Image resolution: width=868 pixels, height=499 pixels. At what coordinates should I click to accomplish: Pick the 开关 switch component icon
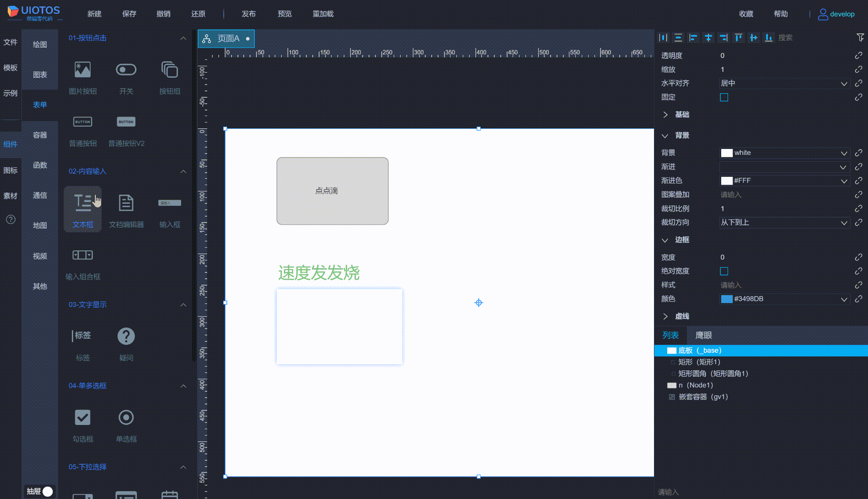[126, 70]
